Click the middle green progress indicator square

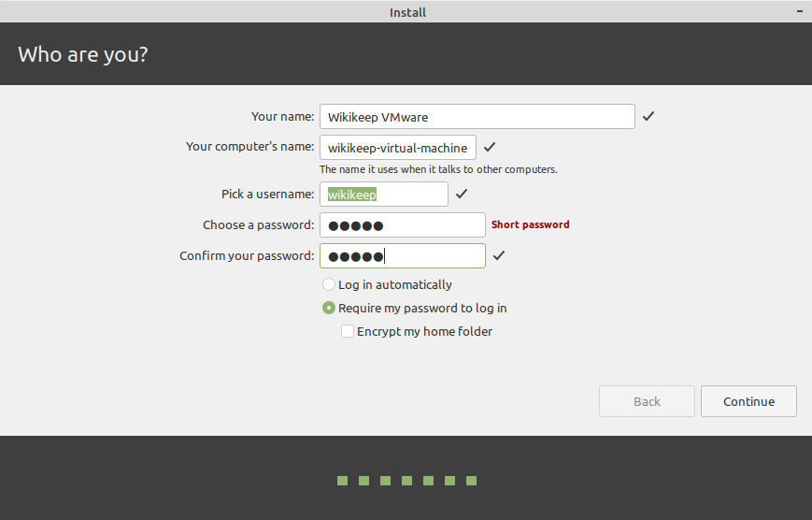click(x=407, y=481)
